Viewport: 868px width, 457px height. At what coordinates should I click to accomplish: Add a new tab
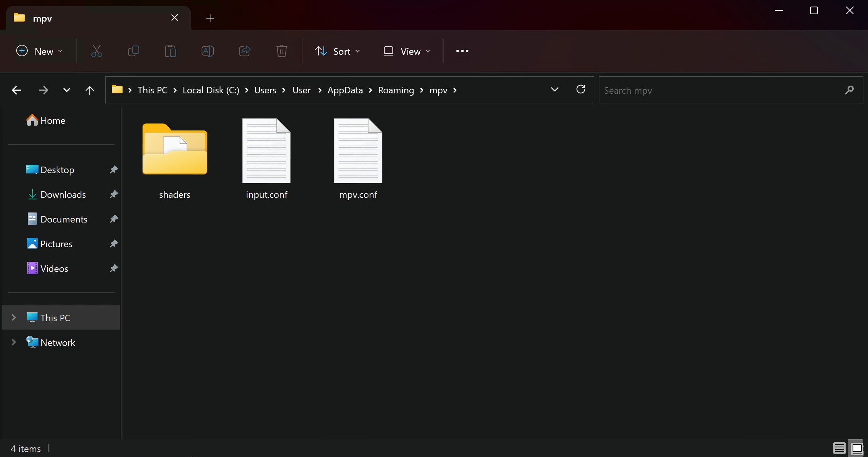point(210,18)
